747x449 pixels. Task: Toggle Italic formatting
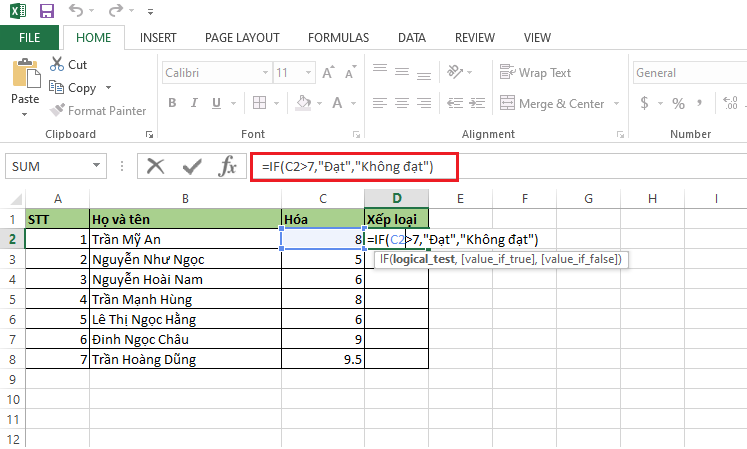click(194, 103)
